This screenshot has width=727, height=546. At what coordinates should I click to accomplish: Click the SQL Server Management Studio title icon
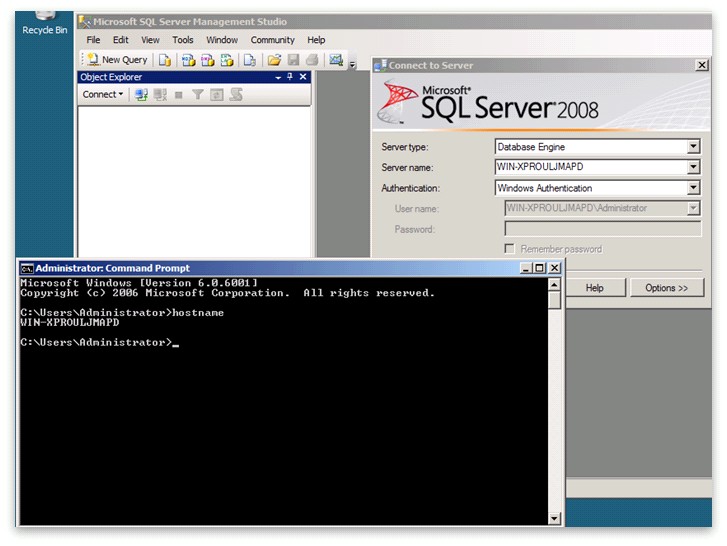[85, 22]
